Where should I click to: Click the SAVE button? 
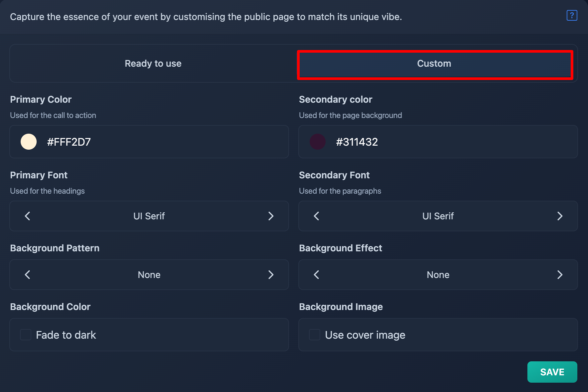click(552, 372)
